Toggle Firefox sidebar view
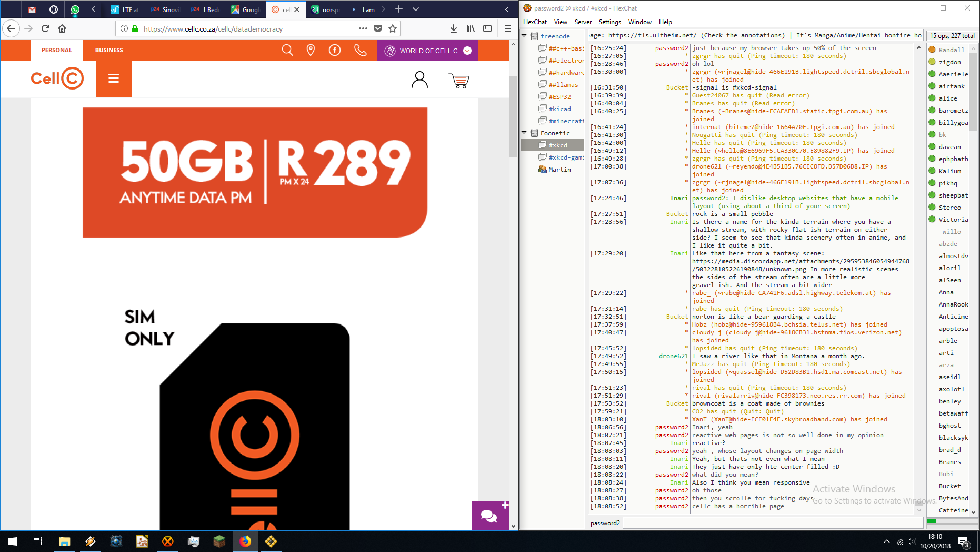This screenshot has width=980, height=552. pyautogui.click(x=487, y=28)
